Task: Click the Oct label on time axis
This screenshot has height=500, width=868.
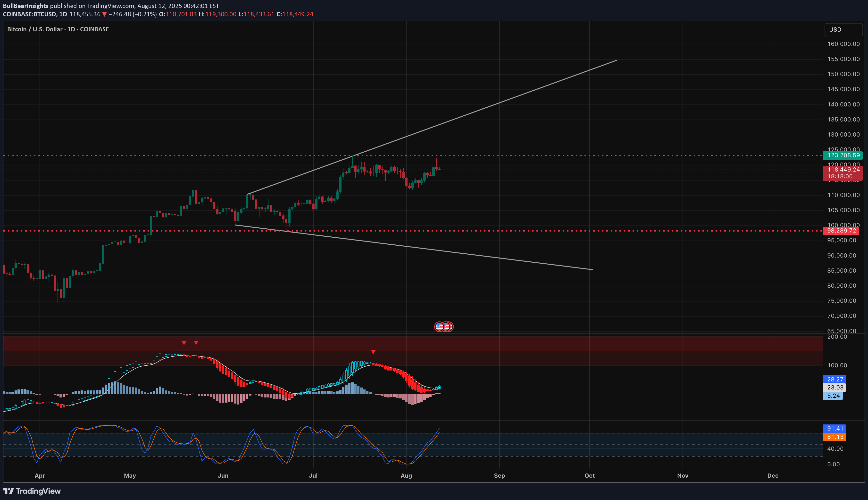Action: (x=589, y=476)
